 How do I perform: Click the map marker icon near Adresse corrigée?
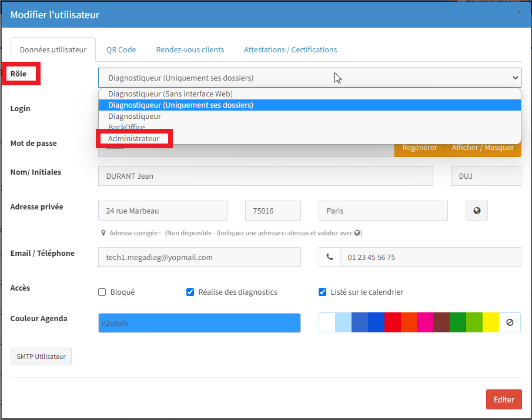103,233
